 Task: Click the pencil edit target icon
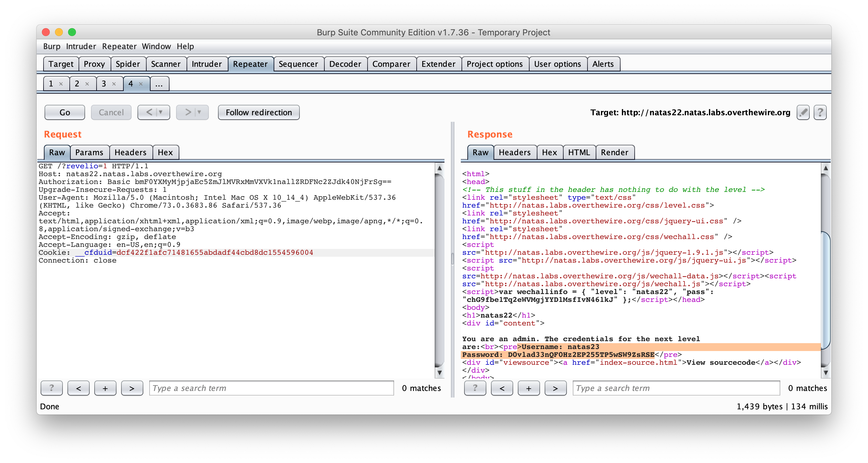(803, 112)
